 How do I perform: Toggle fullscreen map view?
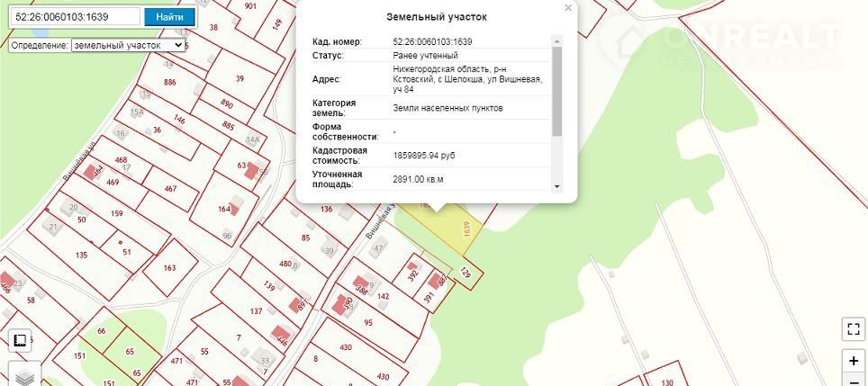853,329
